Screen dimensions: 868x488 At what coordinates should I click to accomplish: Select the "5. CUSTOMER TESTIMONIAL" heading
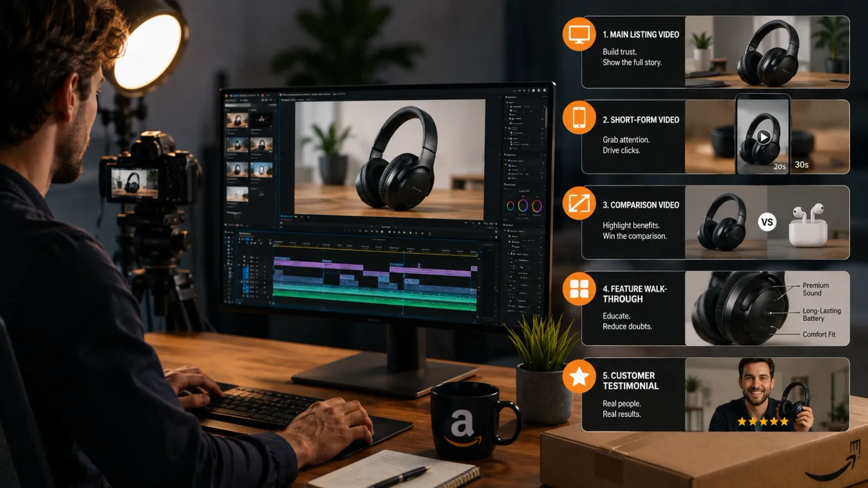tap(630, 381)
